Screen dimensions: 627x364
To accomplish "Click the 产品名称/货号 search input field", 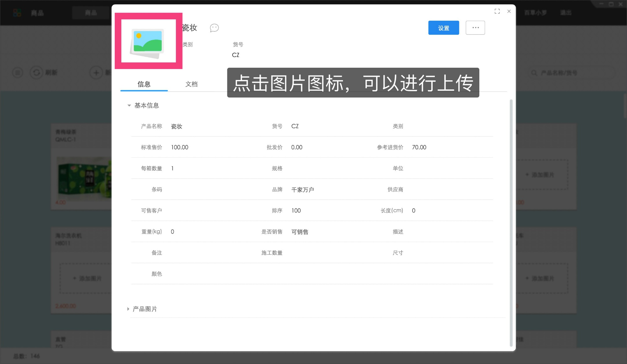I will [561, 72].
